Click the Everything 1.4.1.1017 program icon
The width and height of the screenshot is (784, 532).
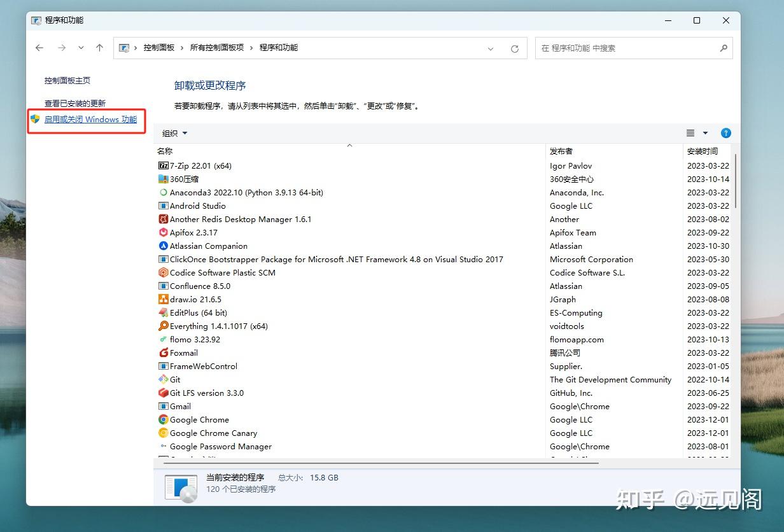(x=164, y=326)
